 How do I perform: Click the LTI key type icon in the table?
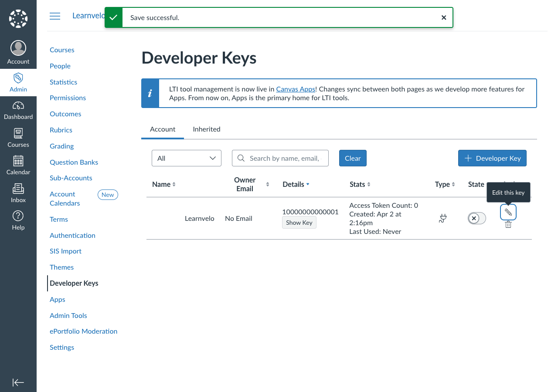(x=442, y=218)
